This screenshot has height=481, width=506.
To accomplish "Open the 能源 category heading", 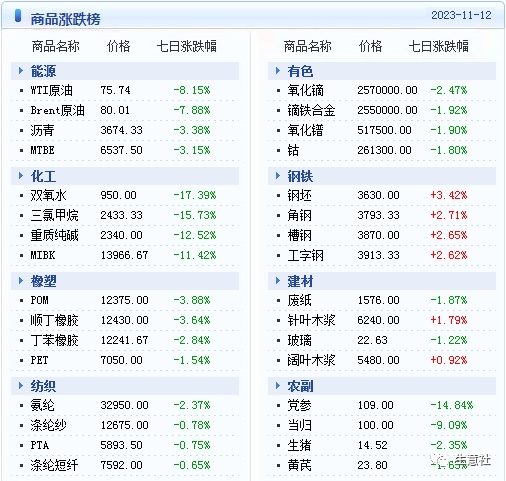I will pyautogui.click(x=43, y=71).
